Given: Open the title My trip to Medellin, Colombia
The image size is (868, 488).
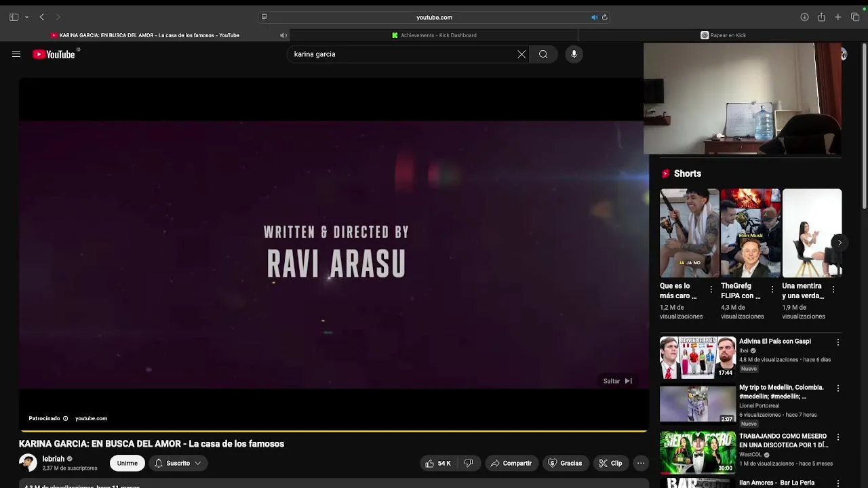Looking at the screenshot, I should 781,392.
